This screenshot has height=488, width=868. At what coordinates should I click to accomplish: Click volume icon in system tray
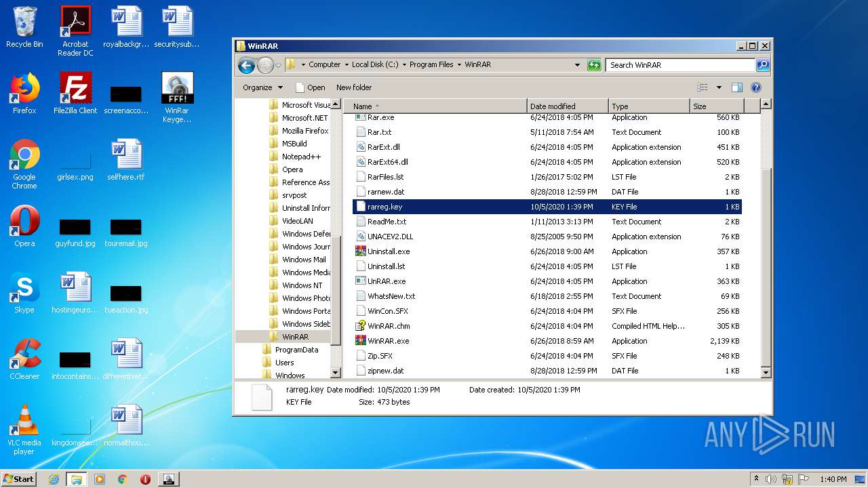pyautogui.click(x=771, y=479)
